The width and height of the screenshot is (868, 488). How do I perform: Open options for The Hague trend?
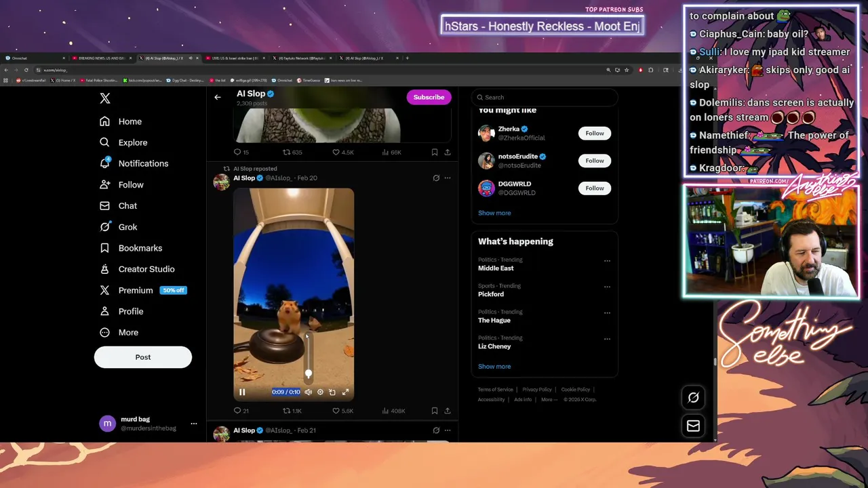[x=607, y=312]
